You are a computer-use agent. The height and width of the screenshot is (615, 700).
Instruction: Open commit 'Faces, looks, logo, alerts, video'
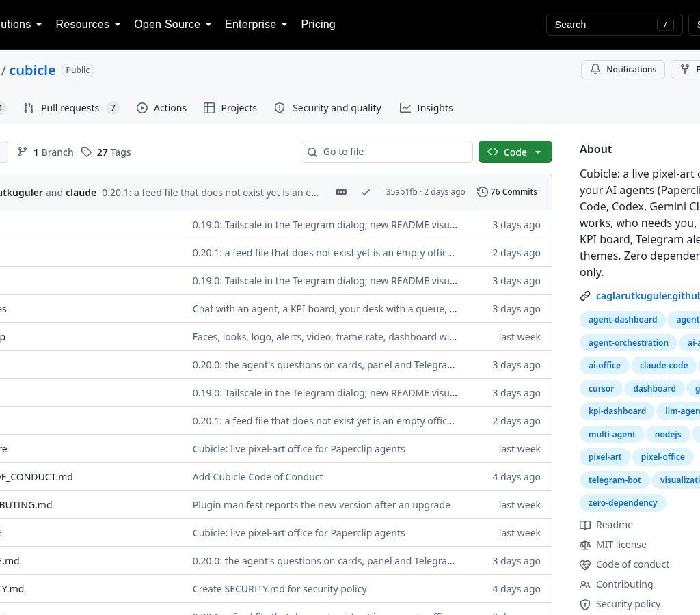pyautogui.click(x=325, y=337)
